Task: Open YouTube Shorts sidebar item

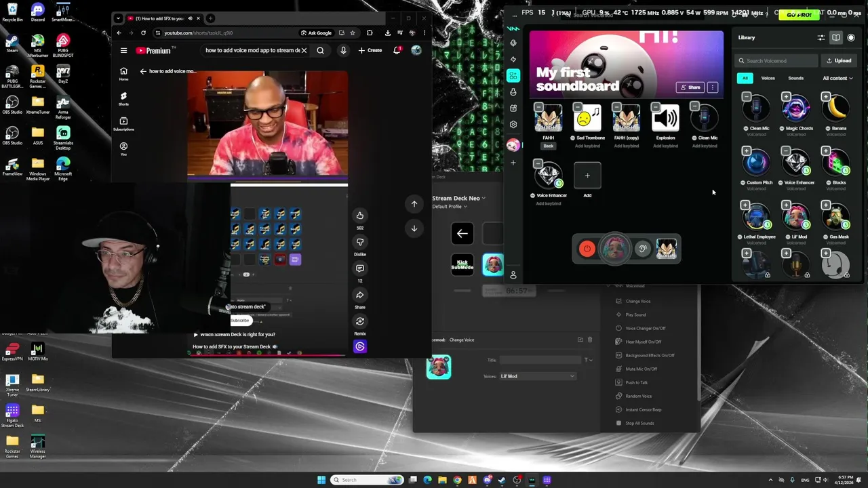Action: (123, 98)
